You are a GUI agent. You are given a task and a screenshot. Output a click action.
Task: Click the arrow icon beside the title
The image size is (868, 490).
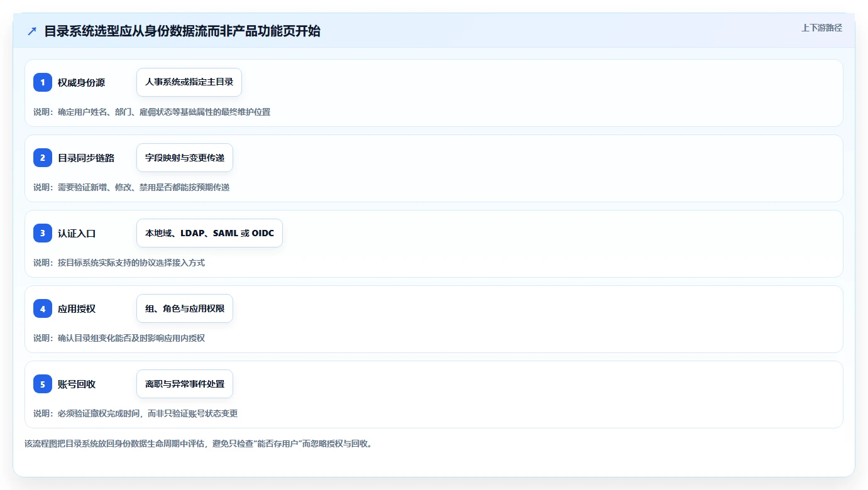point(32,31)
